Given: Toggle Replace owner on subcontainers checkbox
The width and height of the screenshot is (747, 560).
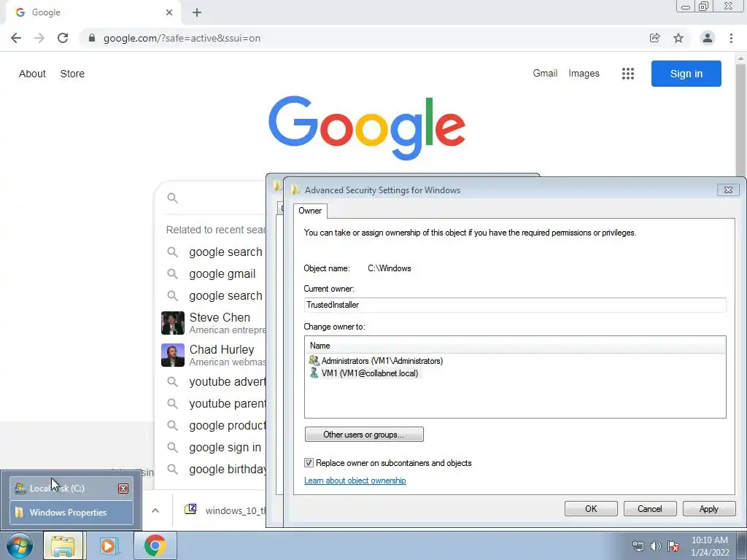Looking at the screenshot, I should tap(309, 463).
